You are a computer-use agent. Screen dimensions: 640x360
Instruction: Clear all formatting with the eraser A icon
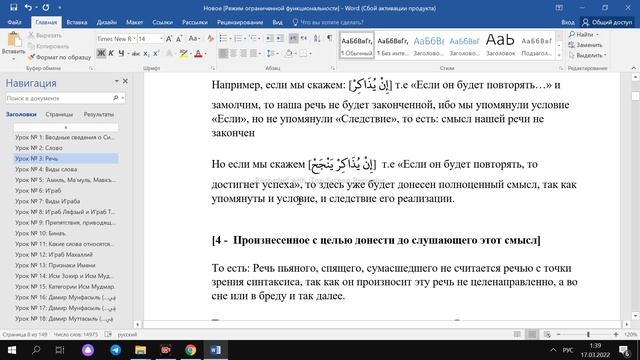(210, 38)
